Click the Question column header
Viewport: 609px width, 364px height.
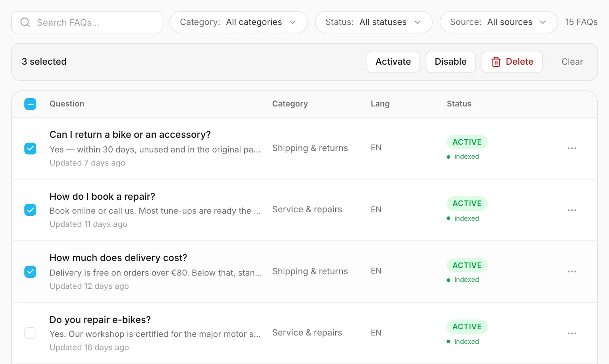pos(67,104)
